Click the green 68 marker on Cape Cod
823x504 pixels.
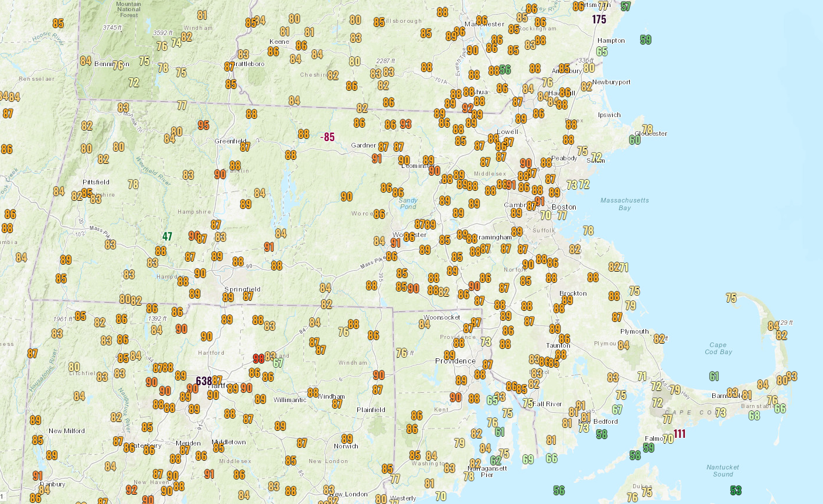(x=754, y=416)
